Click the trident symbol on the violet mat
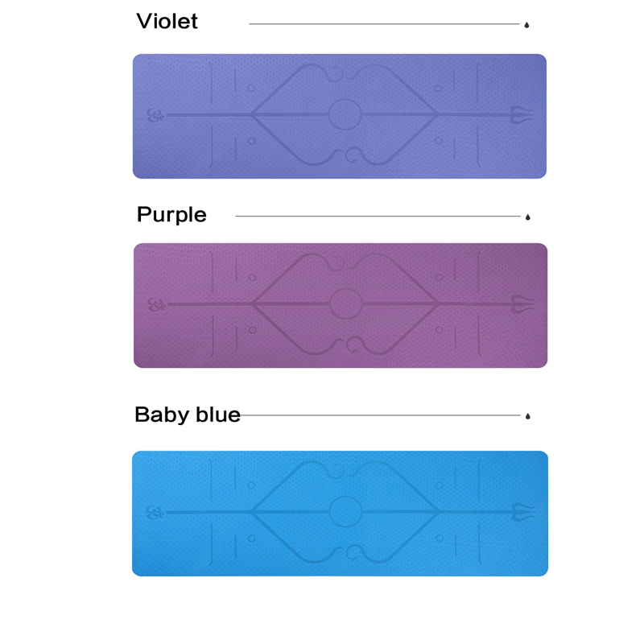Image resolution: width=644 pixels, height=644 pixels. [x=522, y=114]
